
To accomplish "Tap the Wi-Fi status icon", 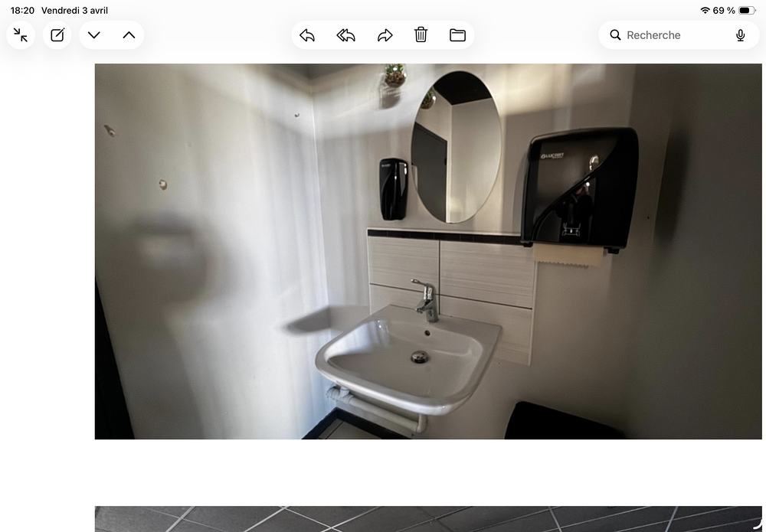I will (x=705, y=10).
